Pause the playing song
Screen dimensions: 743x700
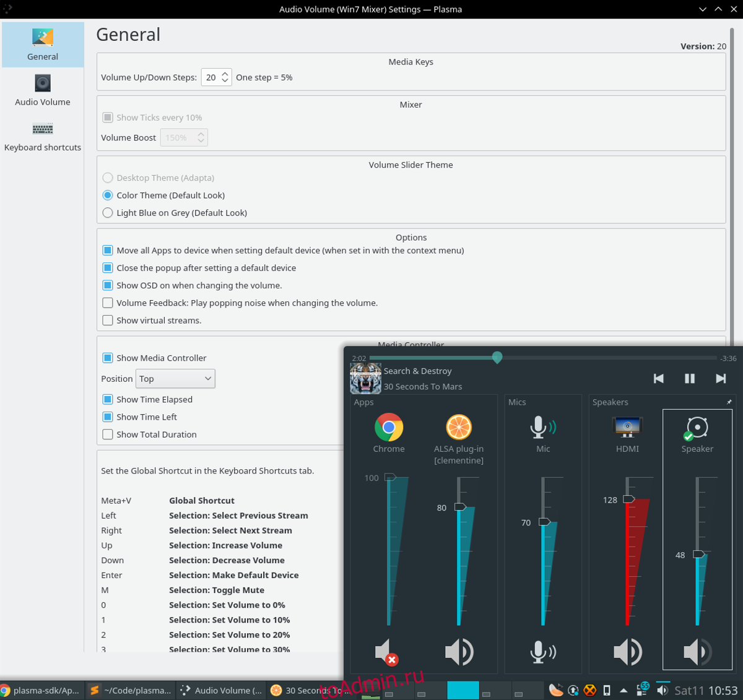point(690,379)
